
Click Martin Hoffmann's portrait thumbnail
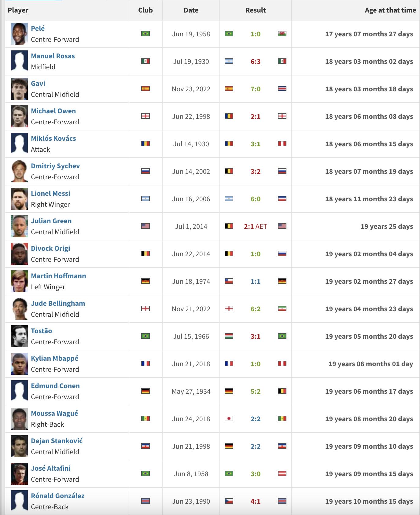[19, 281]
